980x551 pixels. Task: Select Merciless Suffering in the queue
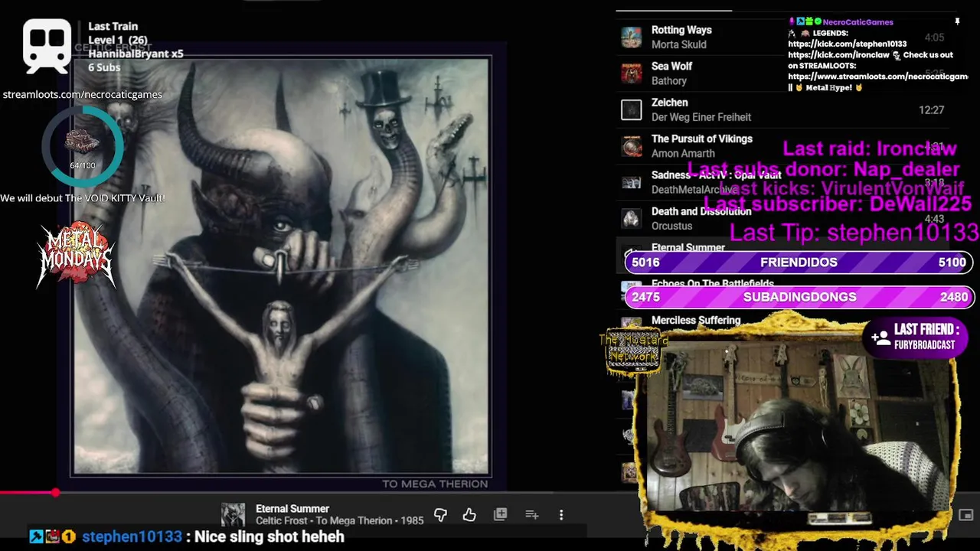click(x=696, y=320)
